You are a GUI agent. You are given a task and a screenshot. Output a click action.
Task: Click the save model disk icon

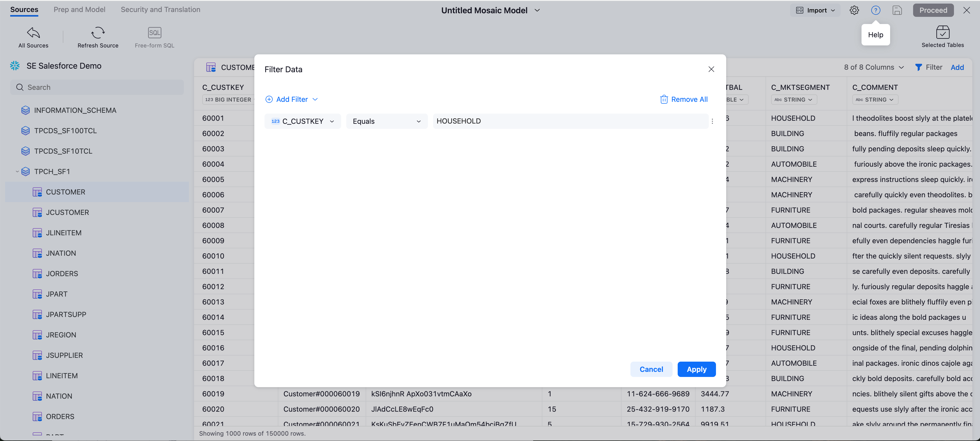coord(897,10)
